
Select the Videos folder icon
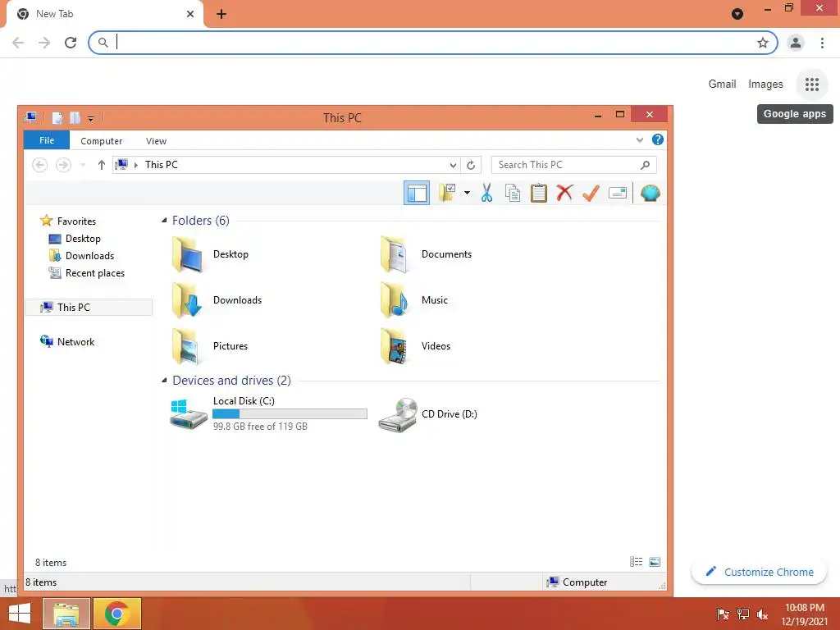click(x=395, y=346)
